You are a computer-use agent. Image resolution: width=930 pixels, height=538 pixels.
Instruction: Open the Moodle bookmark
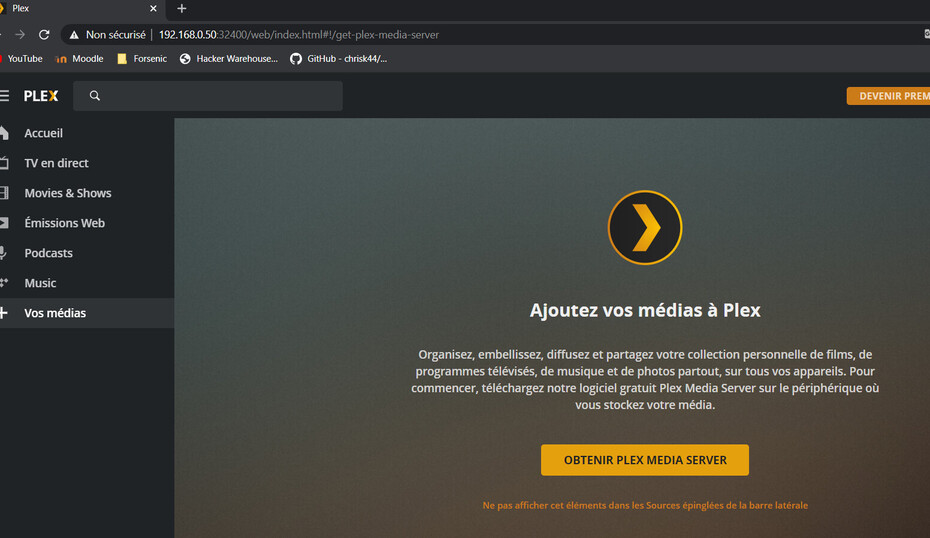(79, 59)
